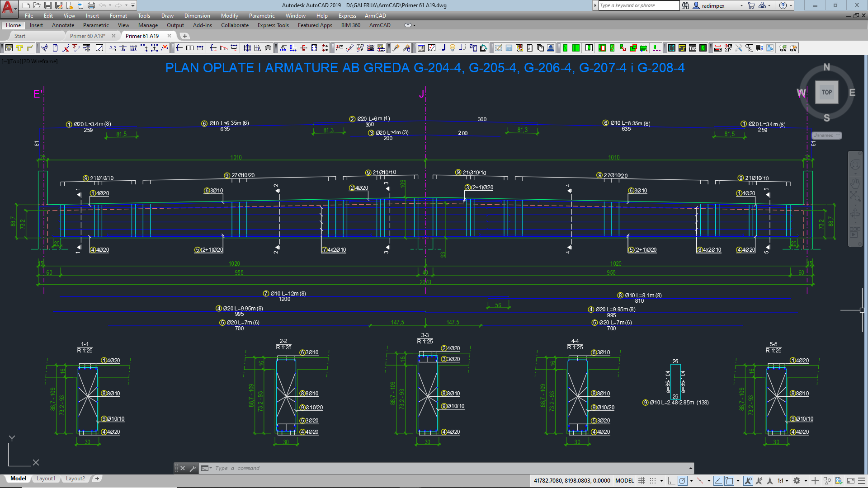Viewport: 868px width, 488px height.
Task: Click the wrench icon in command line
Action: point(193,468)
